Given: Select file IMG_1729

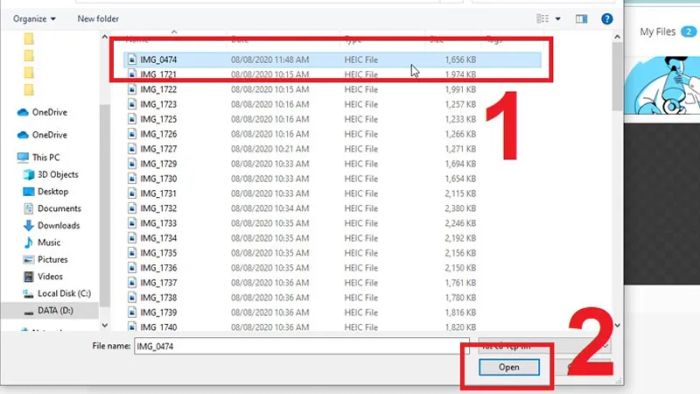Looking at the screenshot, I should click(332, 164).
